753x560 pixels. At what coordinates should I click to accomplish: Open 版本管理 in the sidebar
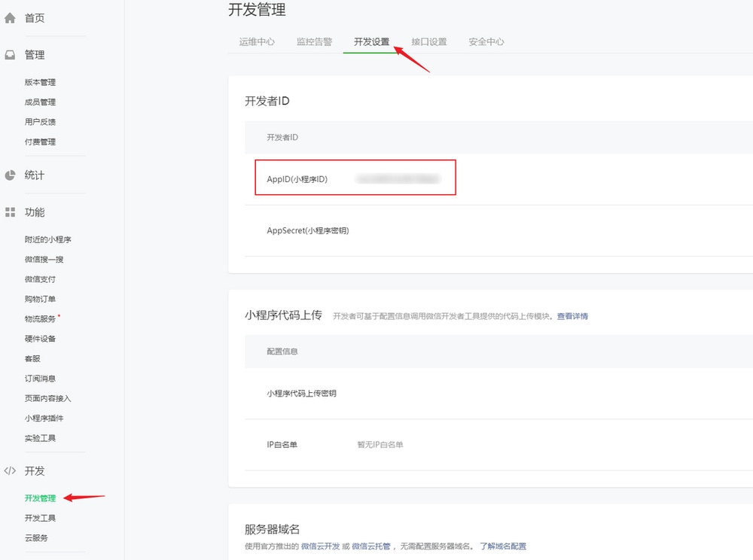(x=40, y=83)
